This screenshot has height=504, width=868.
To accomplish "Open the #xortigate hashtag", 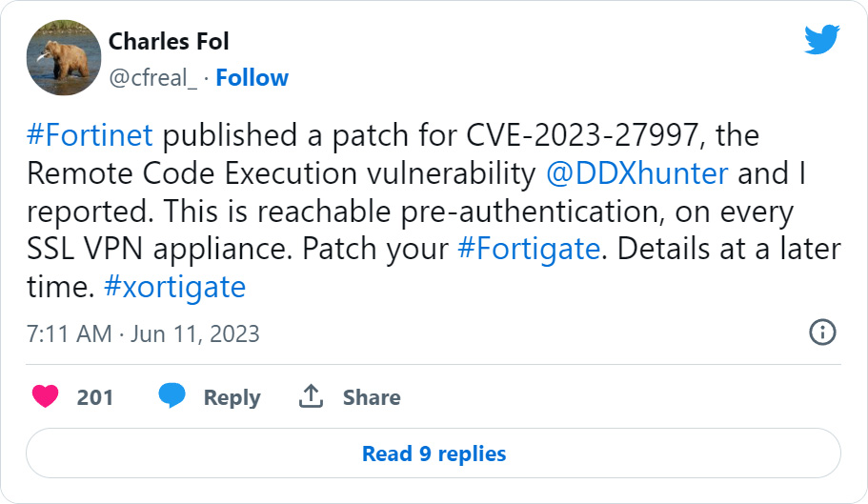I will coord(173,287).
